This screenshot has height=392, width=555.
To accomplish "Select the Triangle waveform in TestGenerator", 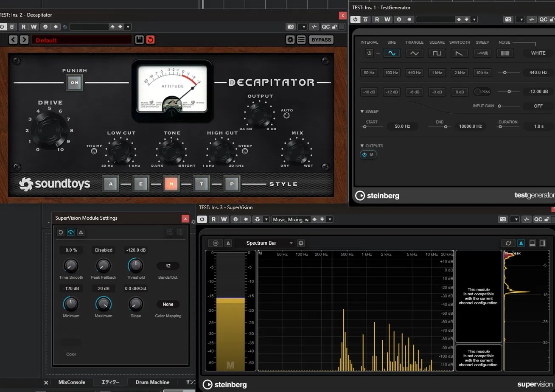I will pyautogui.click(x=415, y=53).
